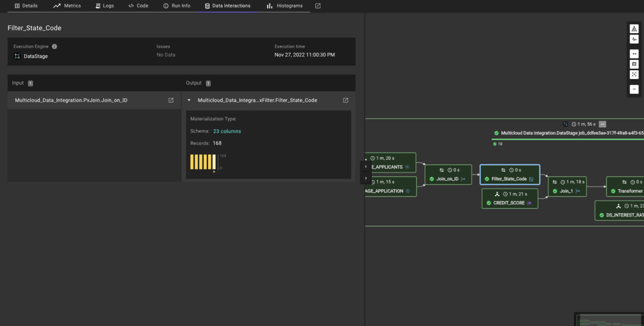Click the pop-out icon after the Histograms tab
This screenshot has width=644, height=326.
[x=318, y=6]
